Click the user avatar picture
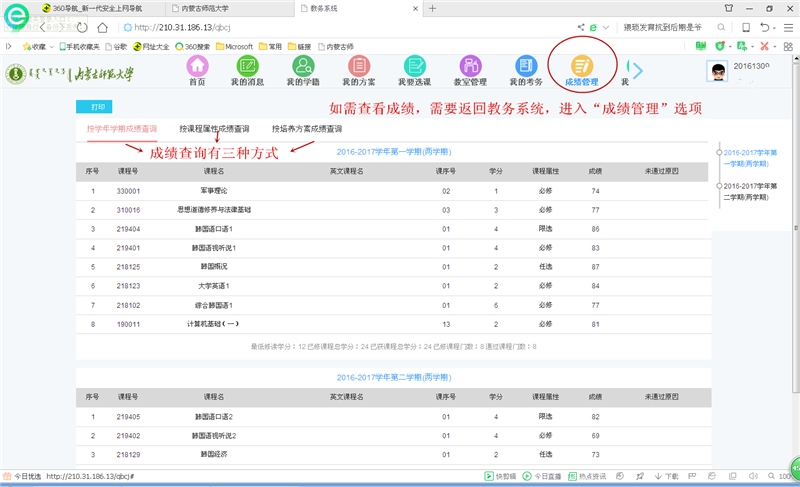 (x=717, y=71)
